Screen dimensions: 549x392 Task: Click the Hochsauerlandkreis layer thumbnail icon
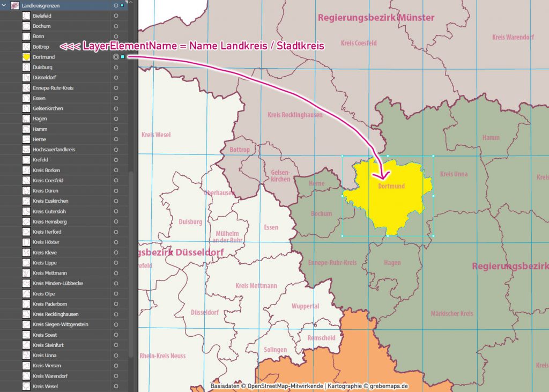click(x=25, y=150)
